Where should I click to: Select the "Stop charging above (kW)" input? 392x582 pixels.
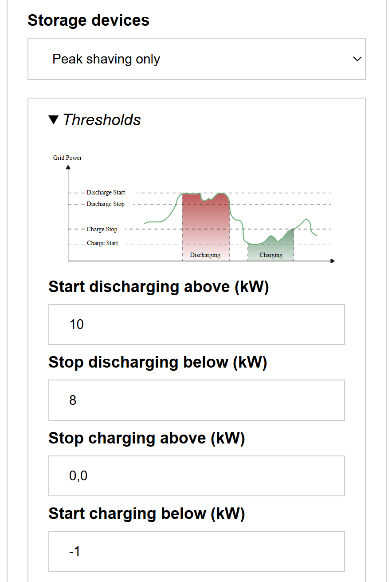coord(196,476)
